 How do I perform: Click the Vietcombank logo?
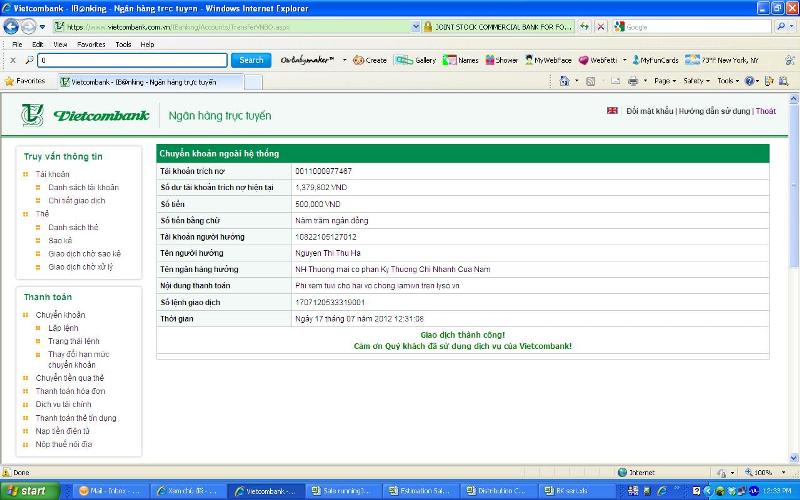coord(85,115)
